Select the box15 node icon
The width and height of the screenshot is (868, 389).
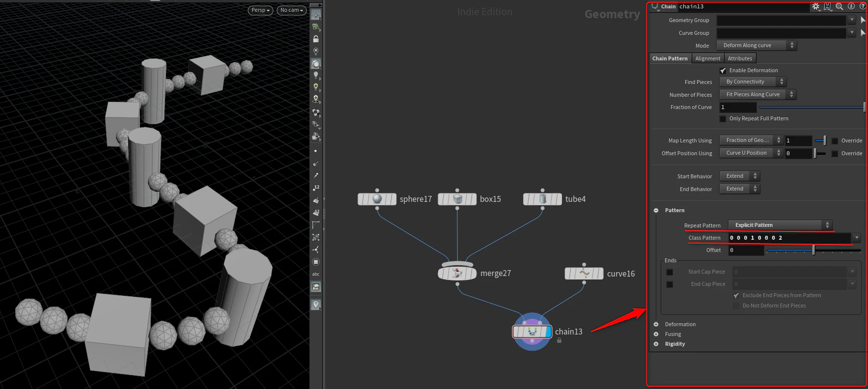[457, 199]
